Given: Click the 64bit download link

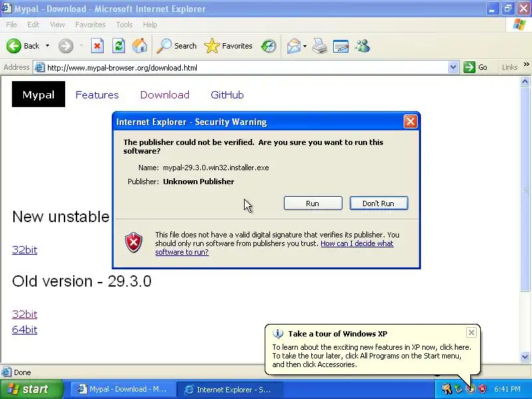Looking at the screenshot, I should point(25,329).
